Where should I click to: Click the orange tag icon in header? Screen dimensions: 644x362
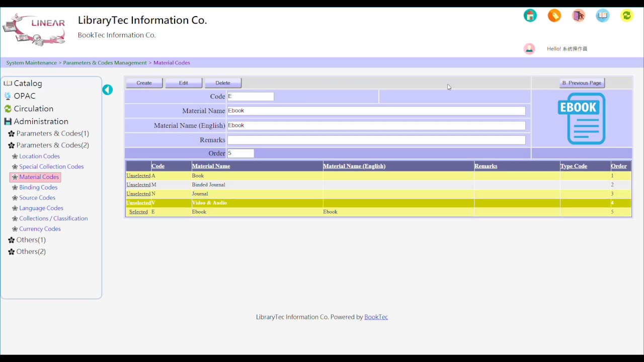click(554, 16)
